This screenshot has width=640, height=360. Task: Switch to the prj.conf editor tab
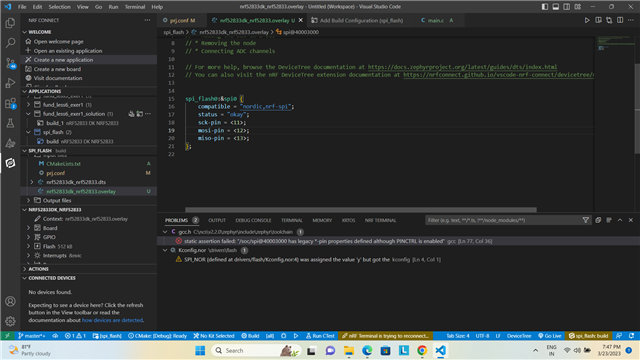182,20
